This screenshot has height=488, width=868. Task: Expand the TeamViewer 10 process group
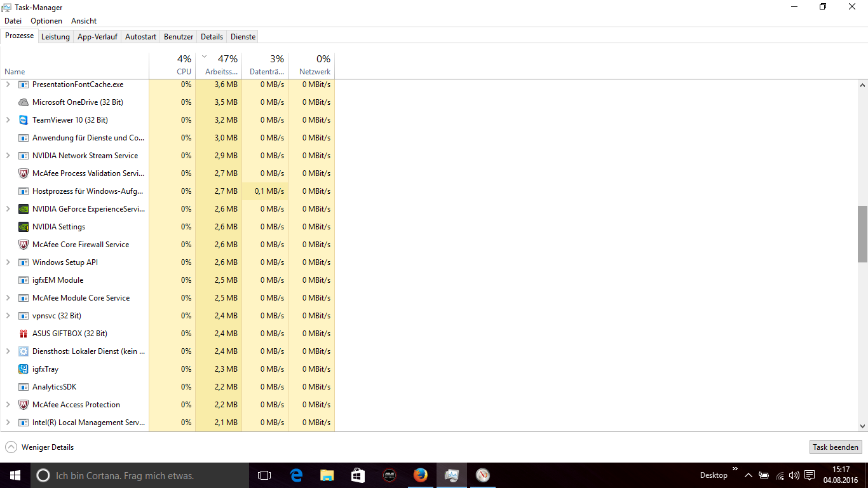click(x=8, y=120)
